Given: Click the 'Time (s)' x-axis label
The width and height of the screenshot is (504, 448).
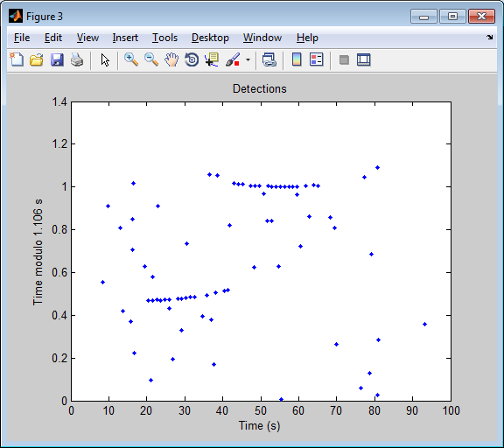Looking at the screenshot, I should pos(259,426).
